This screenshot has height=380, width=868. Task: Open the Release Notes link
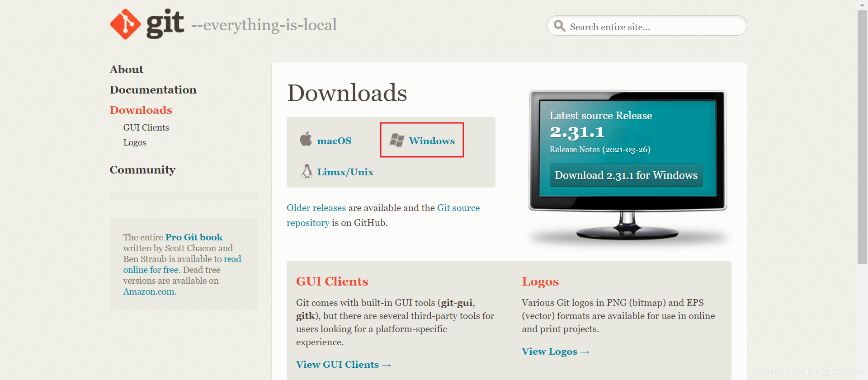[575, 150]
